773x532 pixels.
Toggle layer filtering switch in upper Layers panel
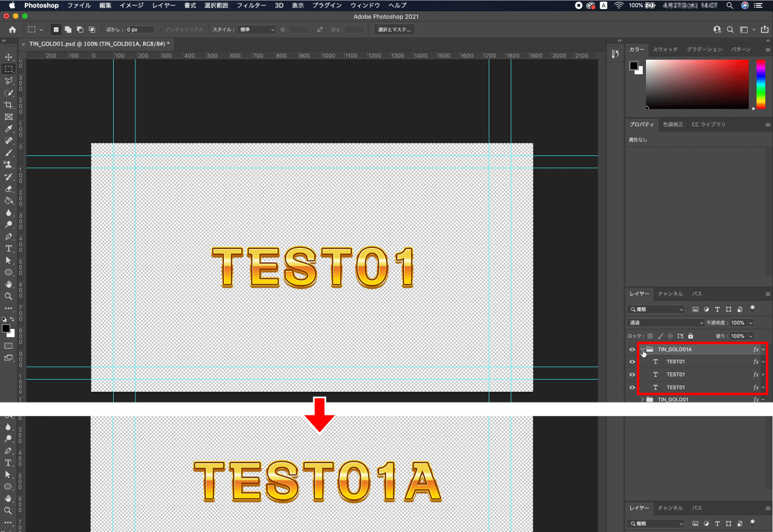pos(752,308)
